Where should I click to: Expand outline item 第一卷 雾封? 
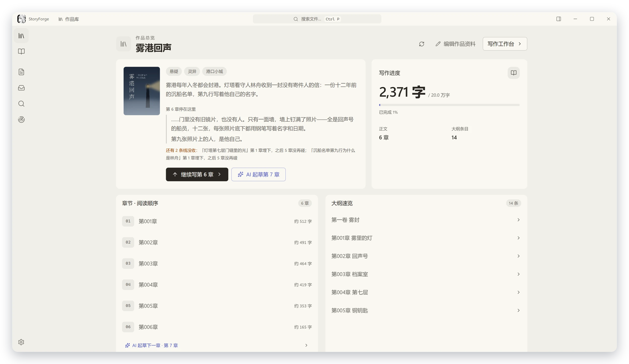426,220
